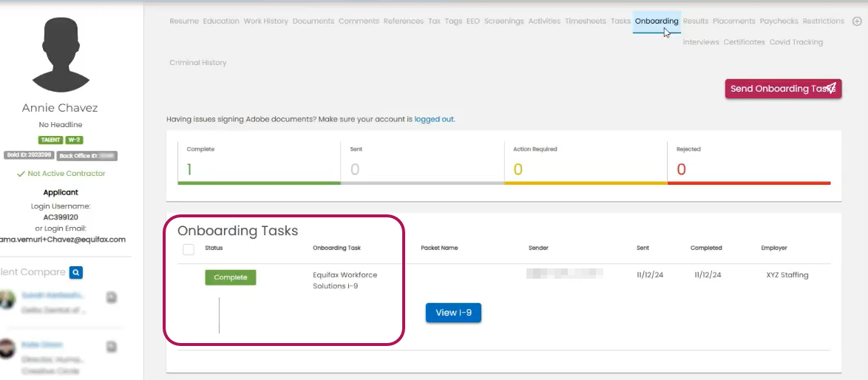Open the Resume tab

[184, 21]
